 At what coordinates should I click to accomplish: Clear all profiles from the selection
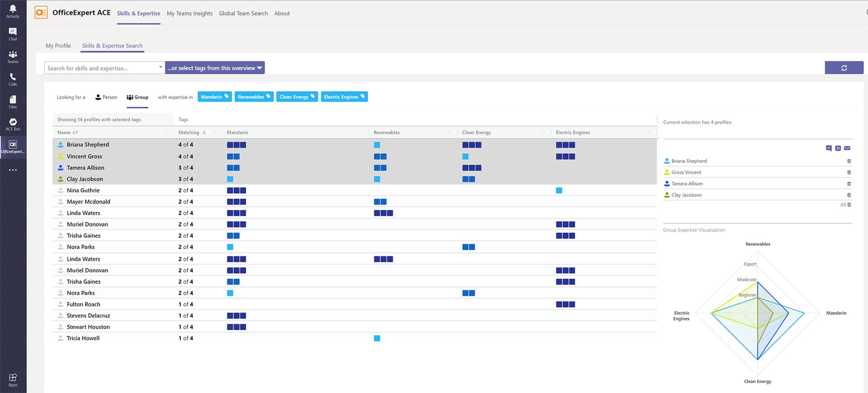[x=845, y=205]
